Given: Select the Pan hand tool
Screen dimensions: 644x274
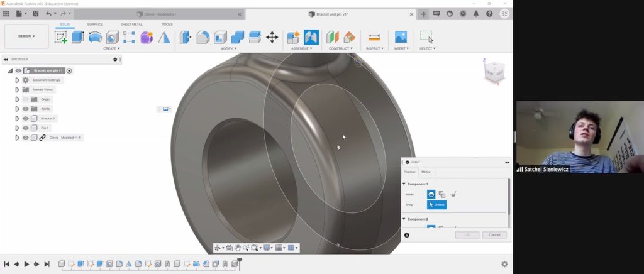Looking at the screenshot, I should (x=237, y=248).
